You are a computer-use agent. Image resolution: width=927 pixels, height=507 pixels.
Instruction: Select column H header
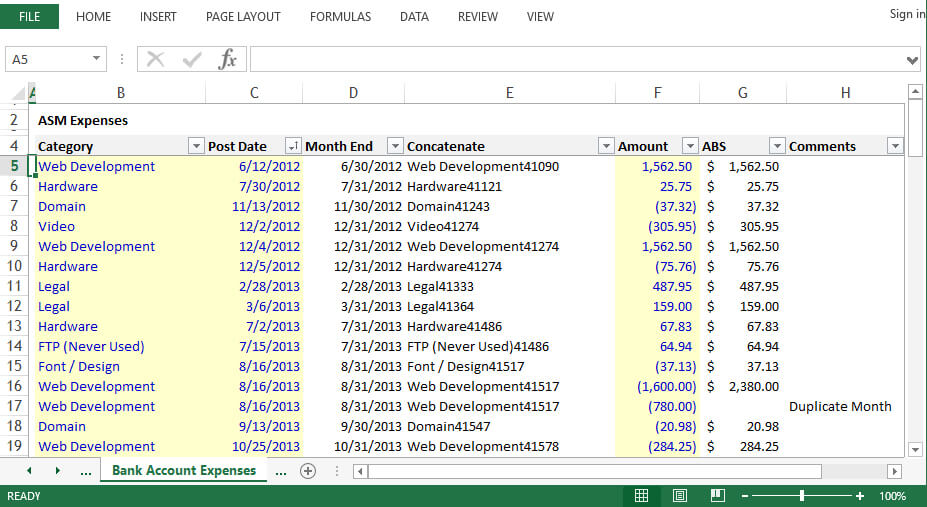click(x=845, y=93)
